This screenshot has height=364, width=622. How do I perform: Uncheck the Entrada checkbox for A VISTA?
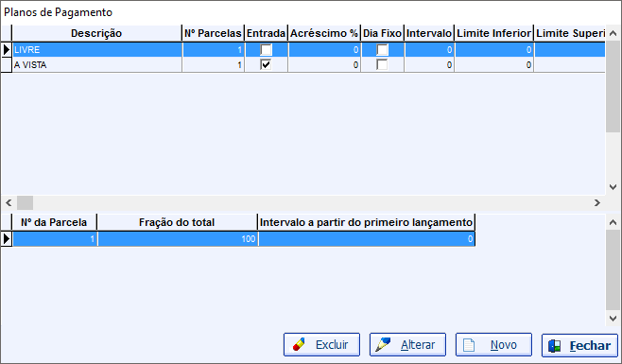click(266, 64)
